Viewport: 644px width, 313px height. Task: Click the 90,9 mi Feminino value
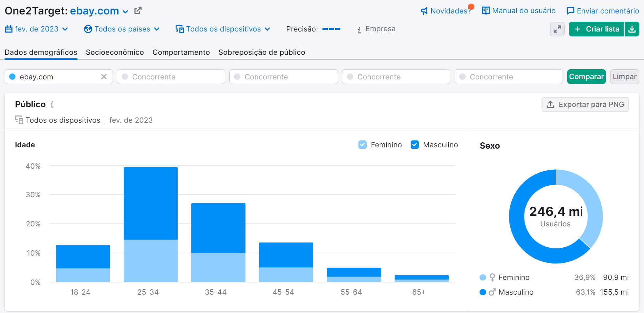pos(616,278)
